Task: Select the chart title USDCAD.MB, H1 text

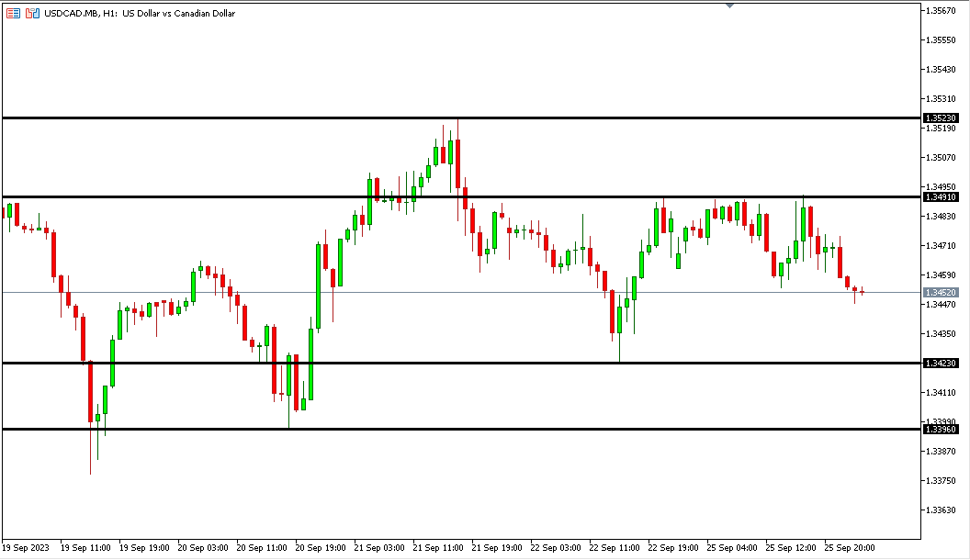Action: click(81, 13)
